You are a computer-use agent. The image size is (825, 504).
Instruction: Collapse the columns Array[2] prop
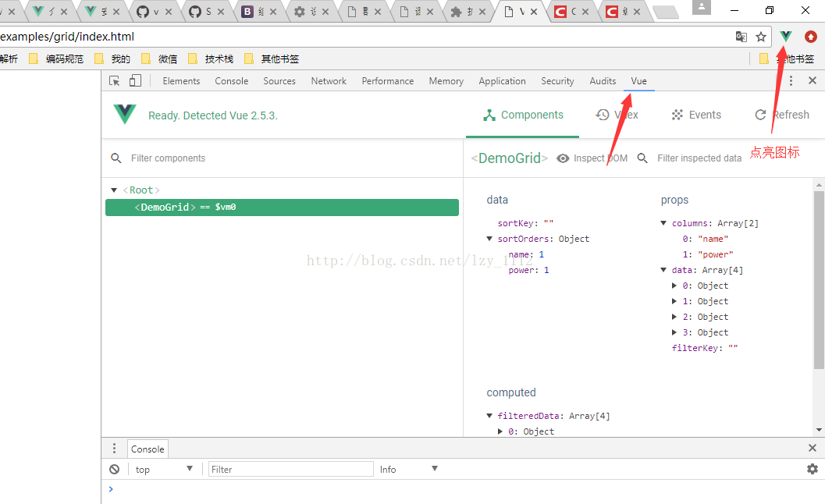[663, 223]
